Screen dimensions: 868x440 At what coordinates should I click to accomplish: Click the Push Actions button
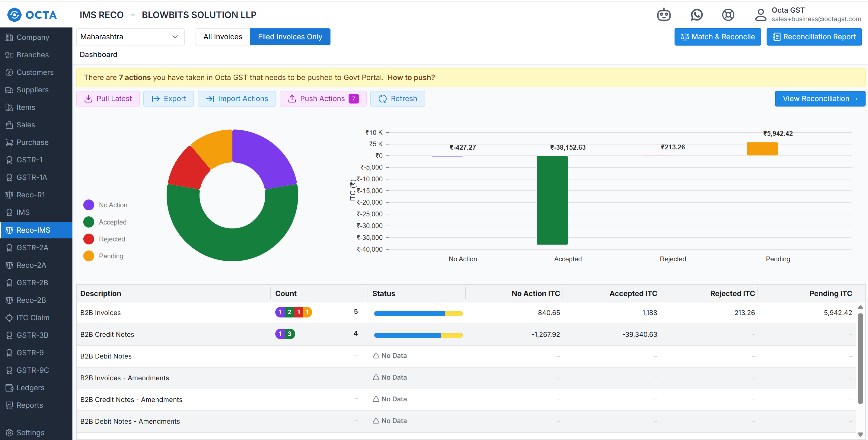tap(322, 99)
